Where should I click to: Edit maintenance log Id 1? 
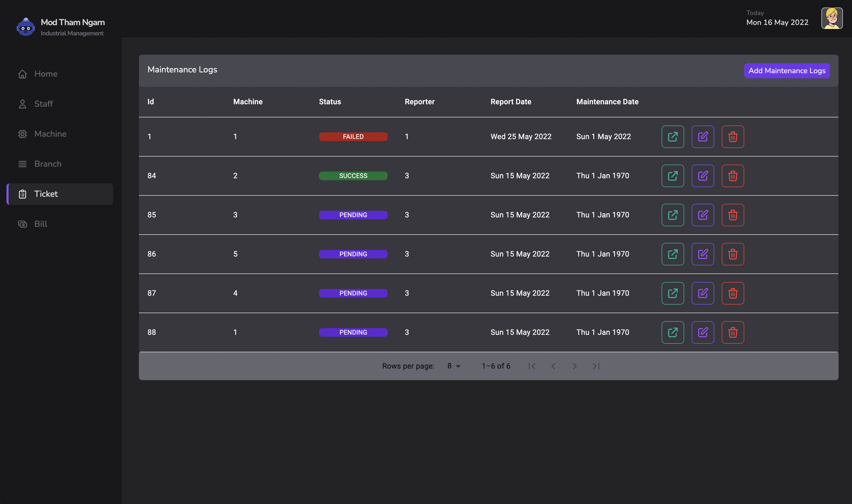tap(703, 136)
